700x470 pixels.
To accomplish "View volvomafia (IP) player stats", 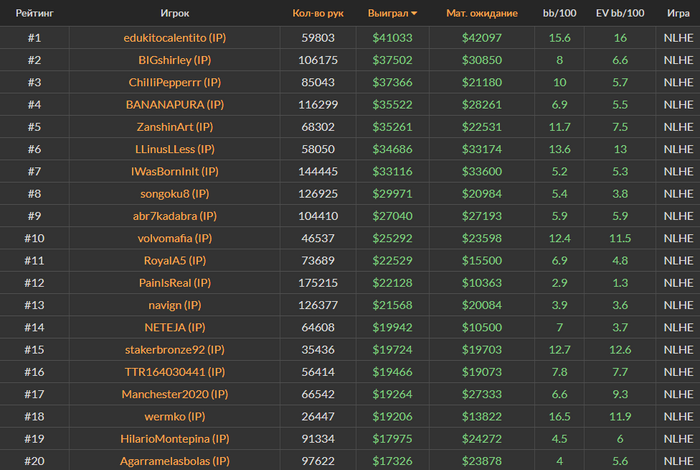I will 175,238.
